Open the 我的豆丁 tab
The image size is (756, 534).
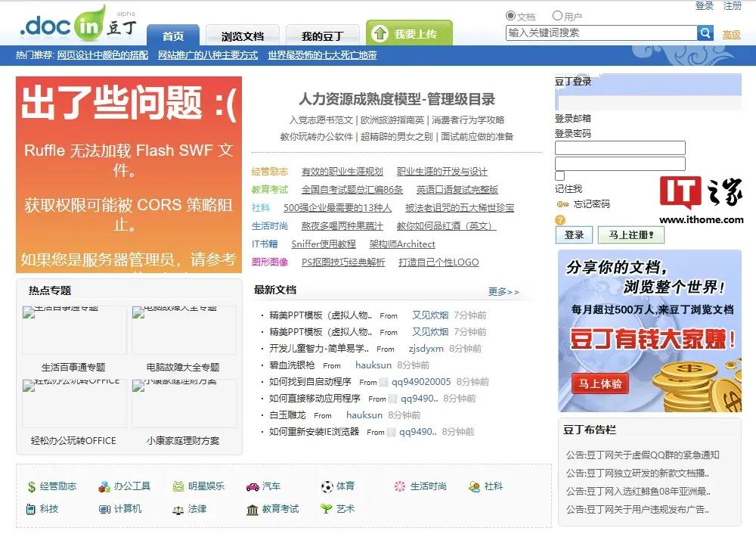321,36
